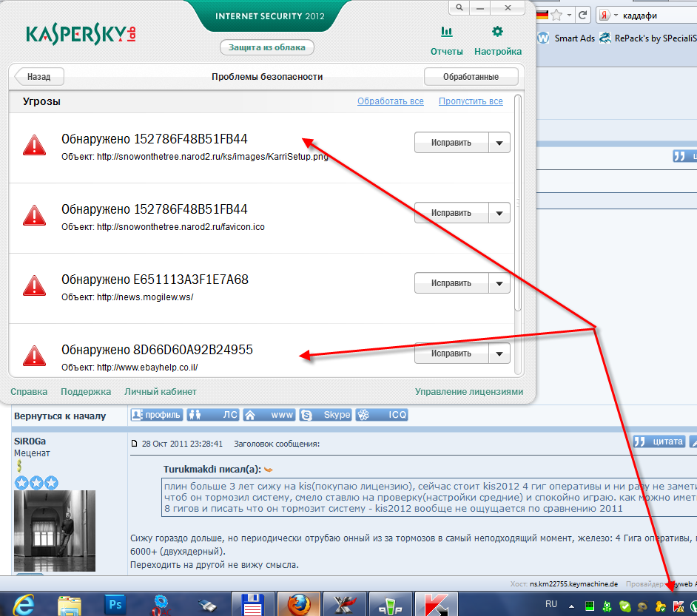Click the magnifier icon in Kaspersky title bar
Screen dimensions: 697x616
coord(459,7)
